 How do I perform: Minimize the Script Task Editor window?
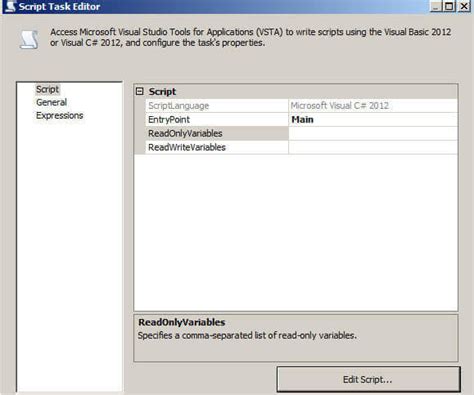point(436,6)
